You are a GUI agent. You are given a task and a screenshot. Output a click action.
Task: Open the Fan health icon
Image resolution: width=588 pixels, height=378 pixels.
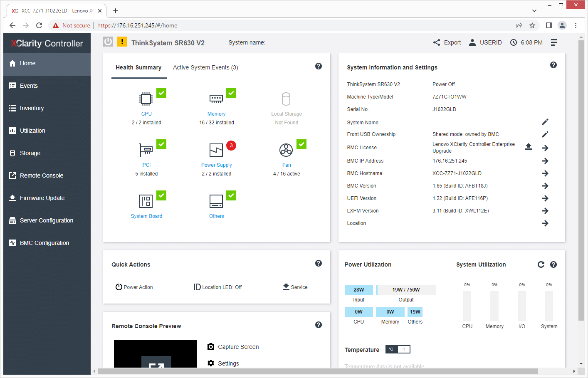[x=286, y=150]
